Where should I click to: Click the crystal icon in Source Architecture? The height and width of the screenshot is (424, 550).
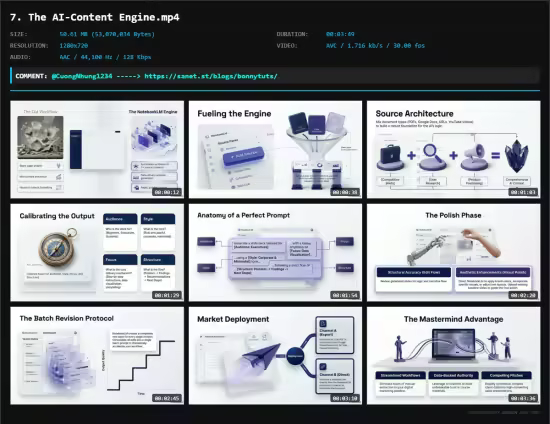tap(516, 156)
